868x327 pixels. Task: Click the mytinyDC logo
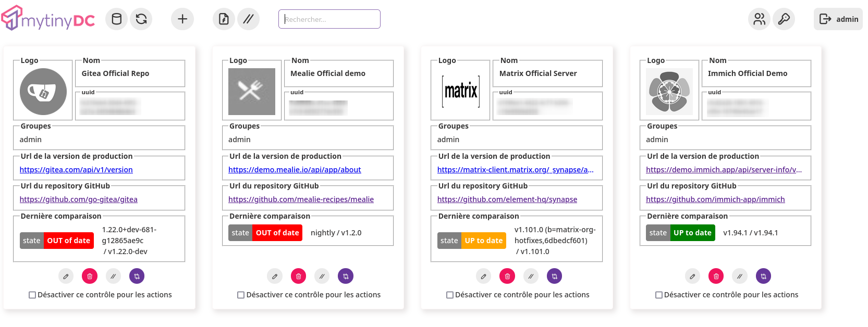(48, 18)
